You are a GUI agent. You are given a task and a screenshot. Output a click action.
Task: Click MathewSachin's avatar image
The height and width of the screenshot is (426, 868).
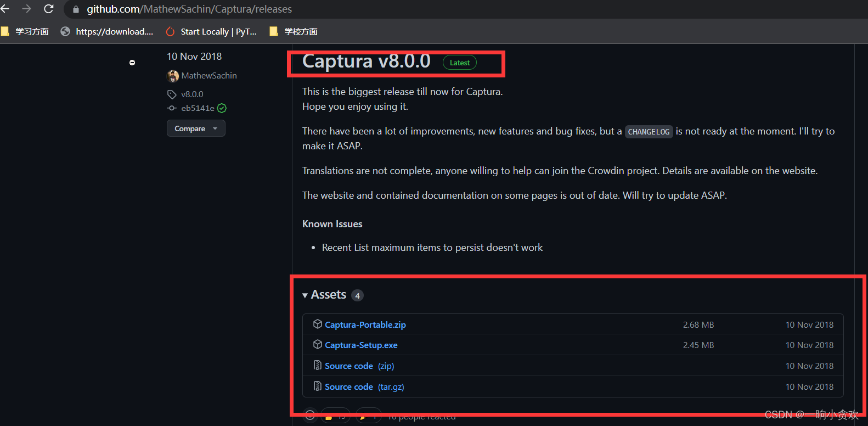coord(173,76)
